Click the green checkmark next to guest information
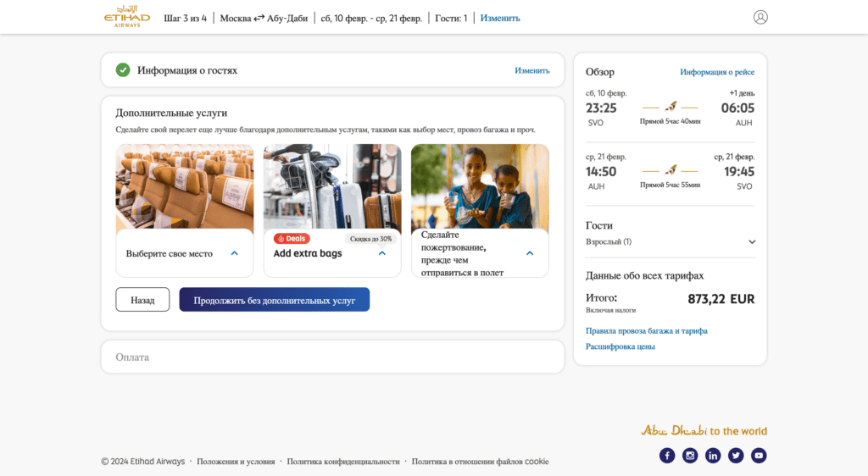The height and width of the screenshot is (476, 868). click(x=123, y=69)
